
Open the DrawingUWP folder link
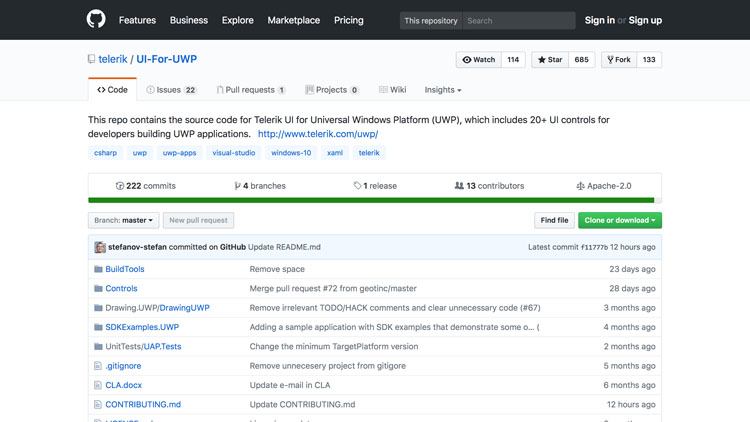click(185, 308)
